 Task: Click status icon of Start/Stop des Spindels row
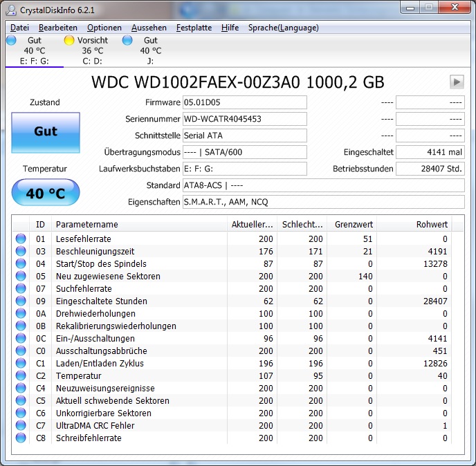coord(21,263)
